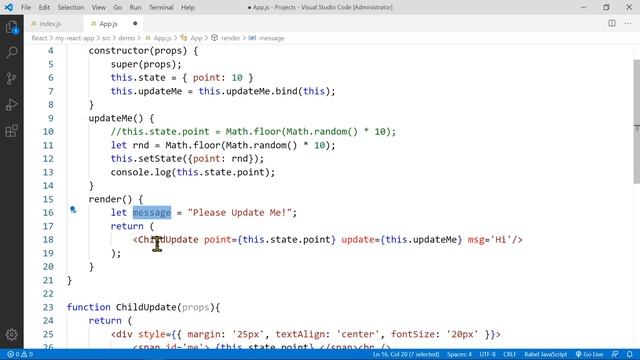The image size is (640, 360).
Task: Click the lightbulb refactor icon on line 16
Action: [73, 210]
